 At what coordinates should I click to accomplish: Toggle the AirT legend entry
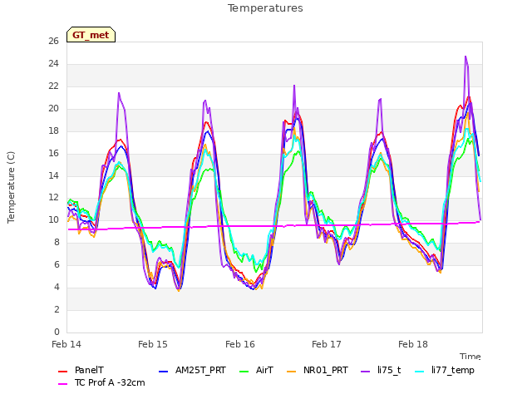(x=257, y=370)
